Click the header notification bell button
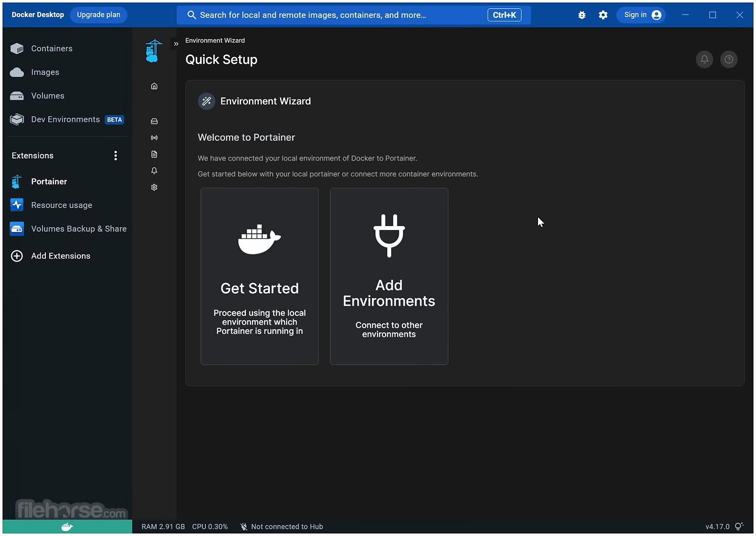This screenshot has height=536, width=756. (704, 59)
